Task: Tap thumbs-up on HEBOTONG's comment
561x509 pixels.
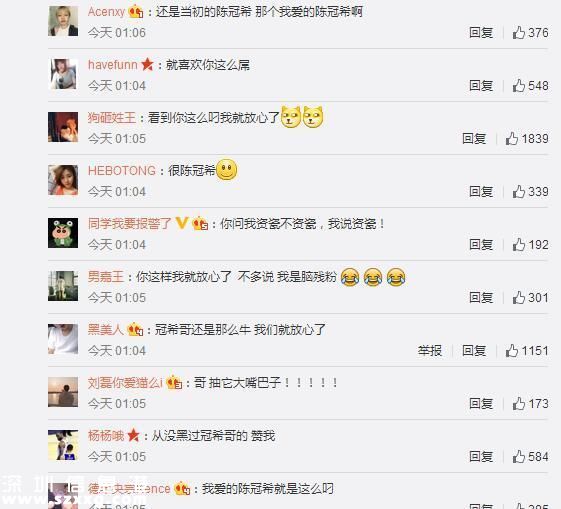Action: 518,191
